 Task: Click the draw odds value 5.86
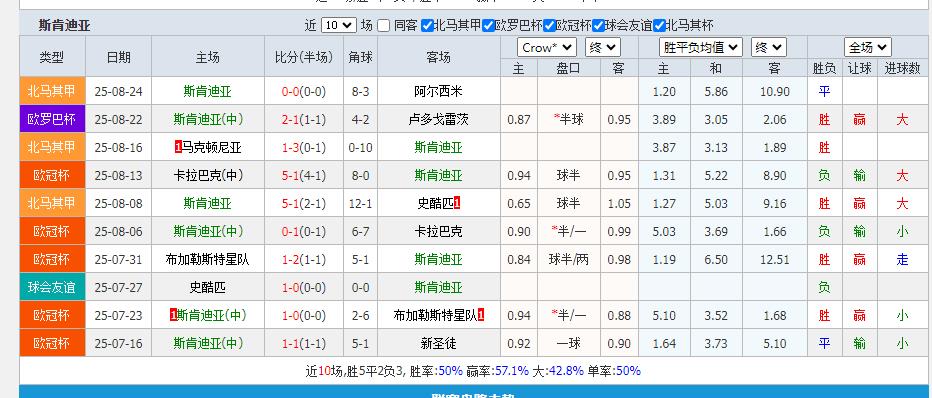point(716,91)
